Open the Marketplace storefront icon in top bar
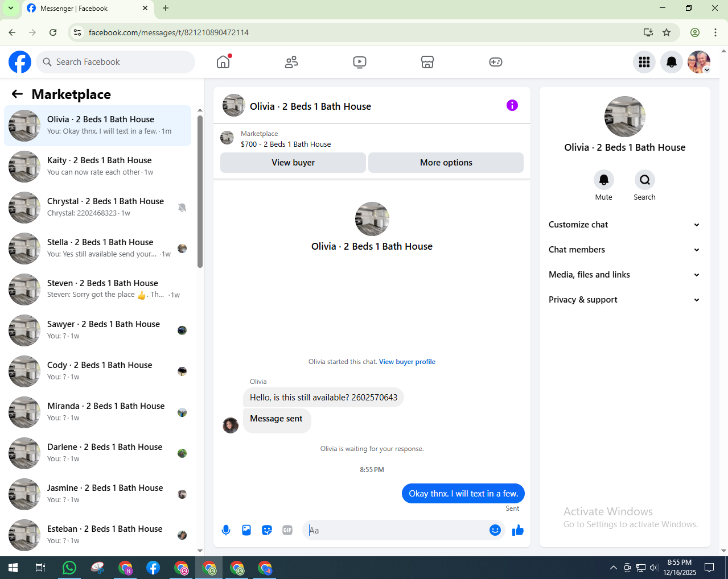The width and height of the screenshot is (728, 579). click(x=427, y=62)
